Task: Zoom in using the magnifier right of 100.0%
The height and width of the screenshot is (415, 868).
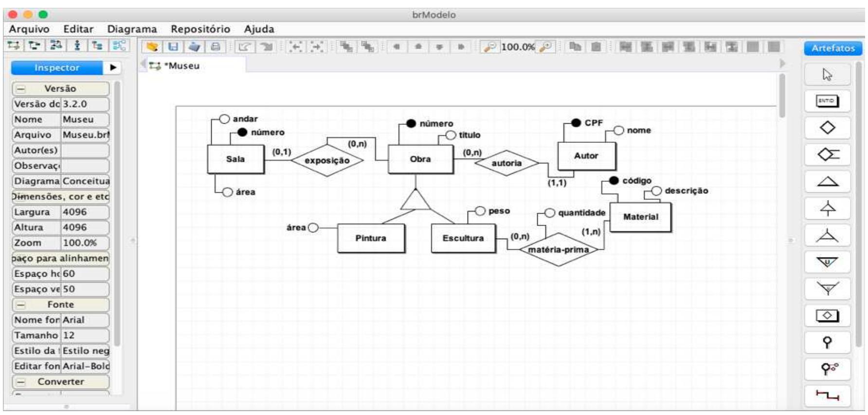Action: [x=546, y=47]
